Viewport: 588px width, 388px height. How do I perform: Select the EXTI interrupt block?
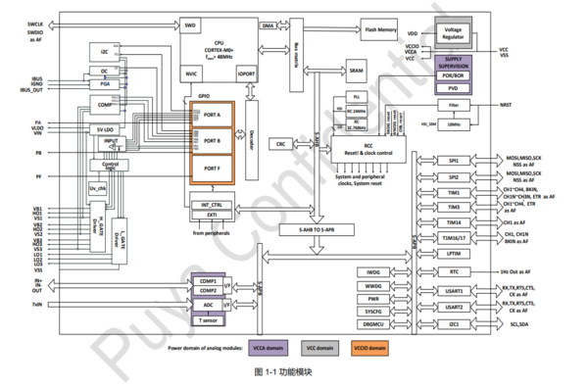tap(212, 215)
